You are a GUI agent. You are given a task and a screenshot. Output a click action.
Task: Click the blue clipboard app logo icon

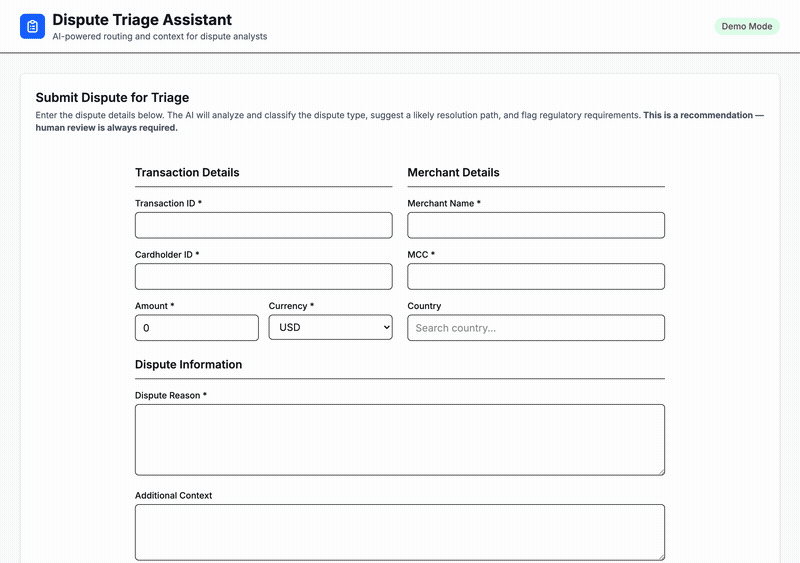coord(32,26)
